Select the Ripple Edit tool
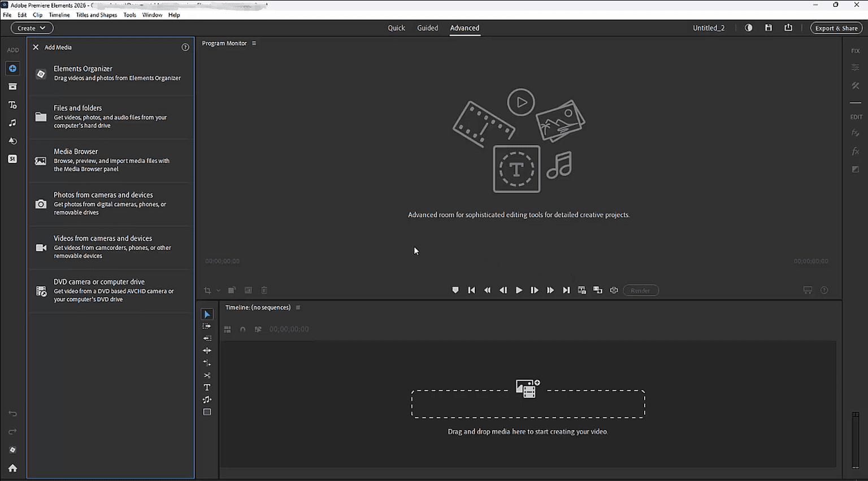This screenshot has width=868, height=481. pos(207,339)
